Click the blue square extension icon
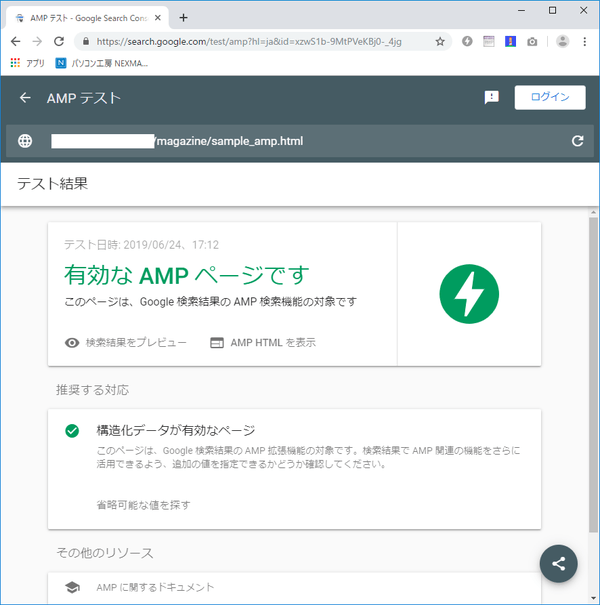The width and height of the screenshot is (600, 605). (510, 41)
